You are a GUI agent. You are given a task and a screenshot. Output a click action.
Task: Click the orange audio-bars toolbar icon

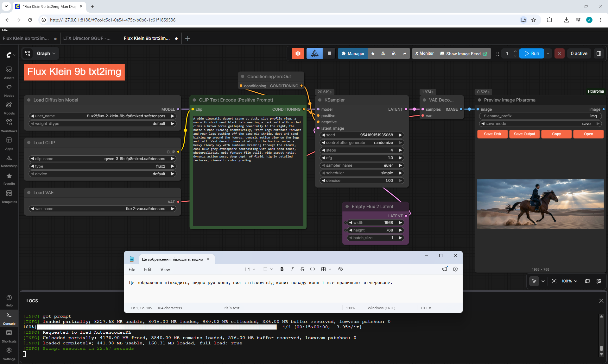pos(298,53)
